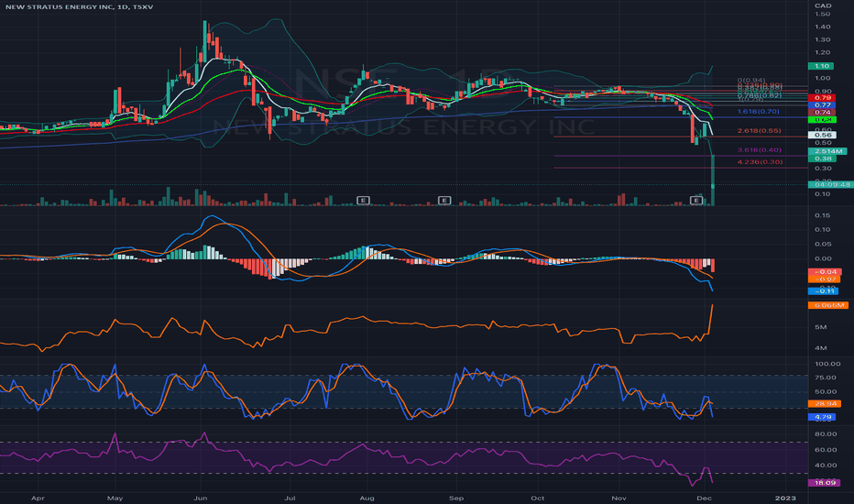This screenshot has width=854, height=504.
Task: Click the Jul label on the time axis
Action: [x=290, y=498]
